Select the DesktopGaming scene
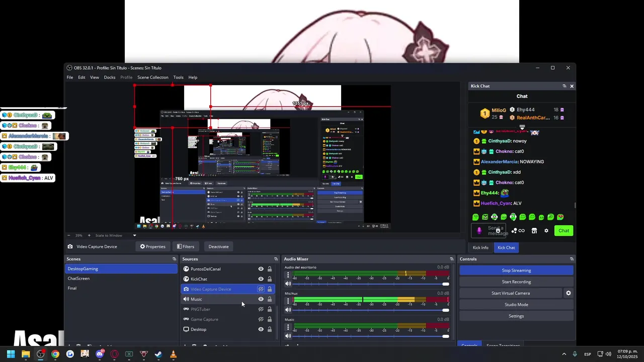 pyautogui.click(x=121, y=269)
